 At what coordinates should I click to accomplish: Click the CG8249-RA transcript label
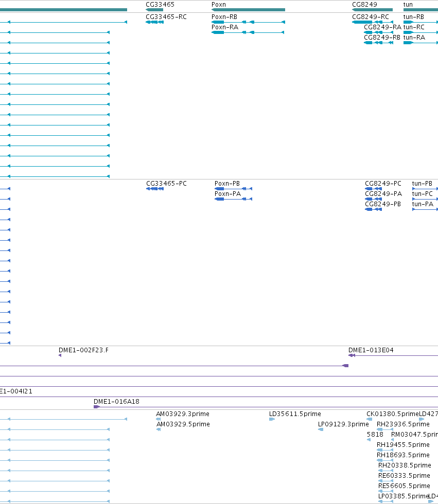pyautogui.click(x=383, y=27)
